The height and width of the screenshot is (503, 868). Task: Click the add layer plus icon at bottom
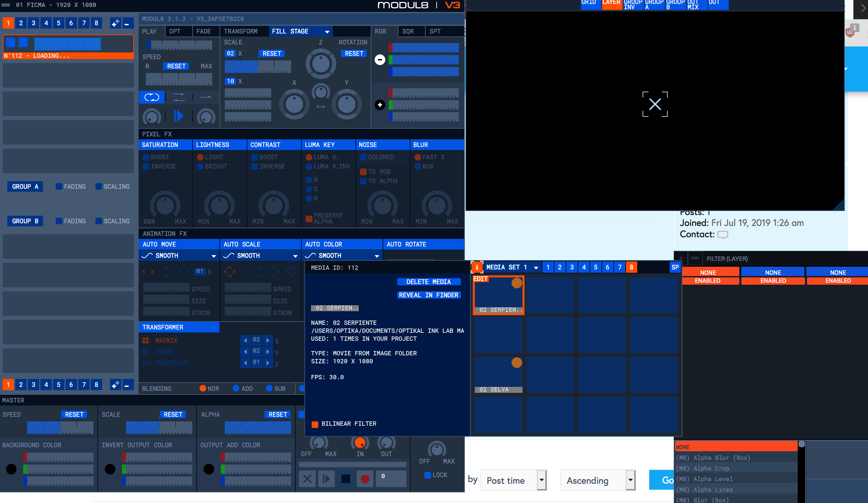(x=115, y=385)
